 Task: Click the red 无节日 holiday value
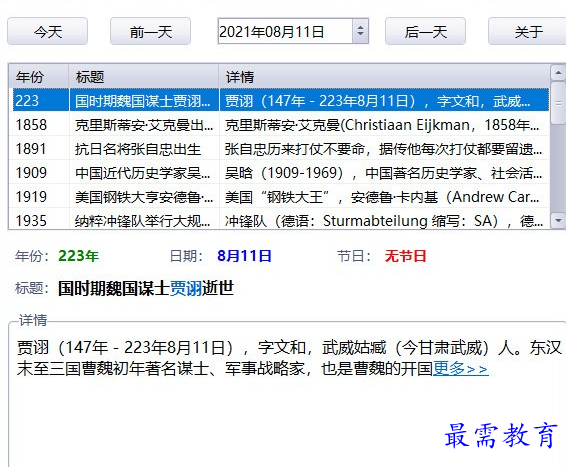click(405, 256)
